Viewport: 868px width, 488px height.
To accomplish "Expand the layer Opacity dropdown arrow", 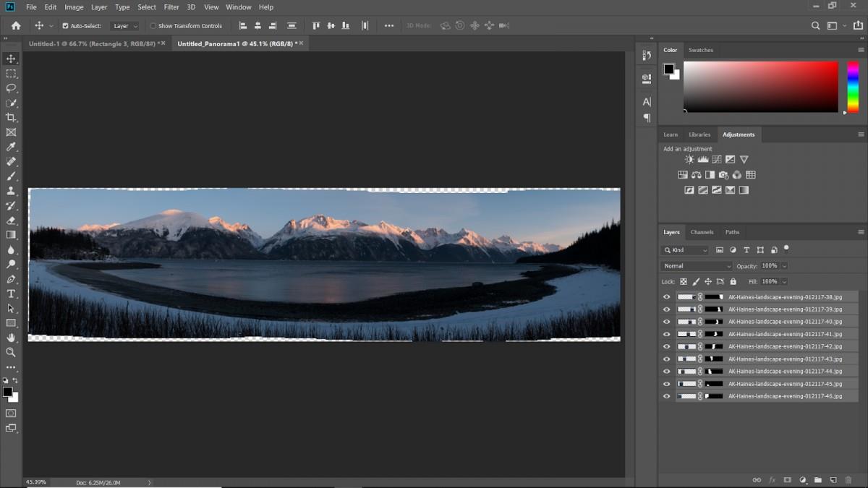I will (x=784, y=266).
